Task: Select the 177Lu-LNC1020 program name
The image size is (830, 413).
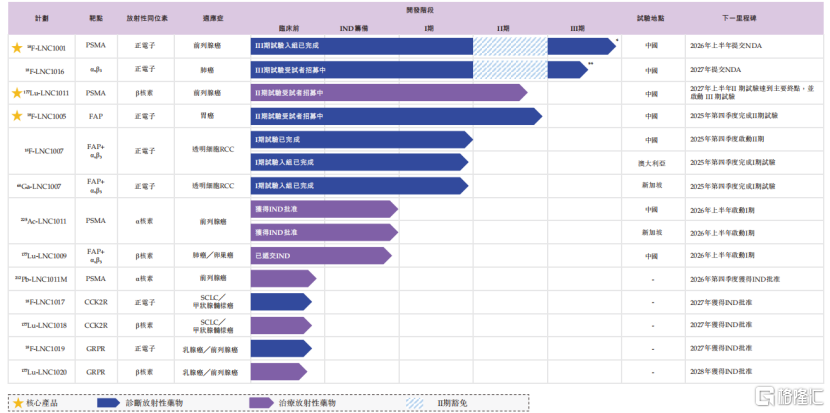Action: 44,372
